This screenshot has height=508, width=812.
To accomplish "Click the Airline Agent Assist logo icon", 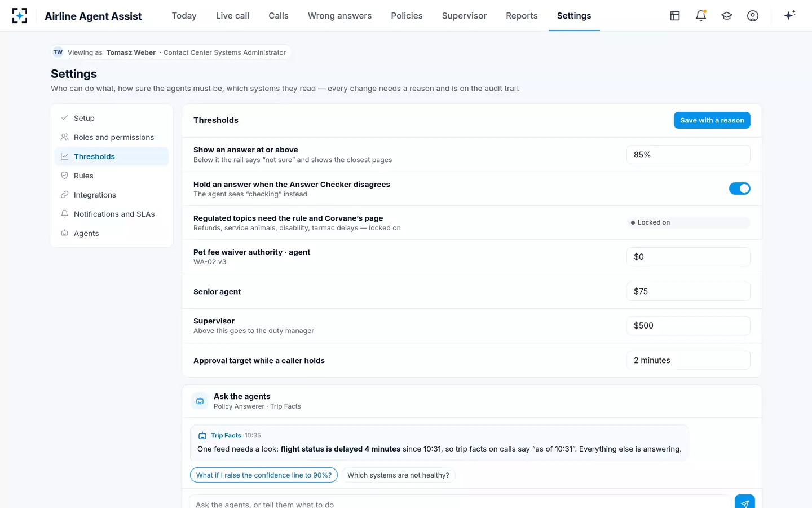I will (20, 16).
